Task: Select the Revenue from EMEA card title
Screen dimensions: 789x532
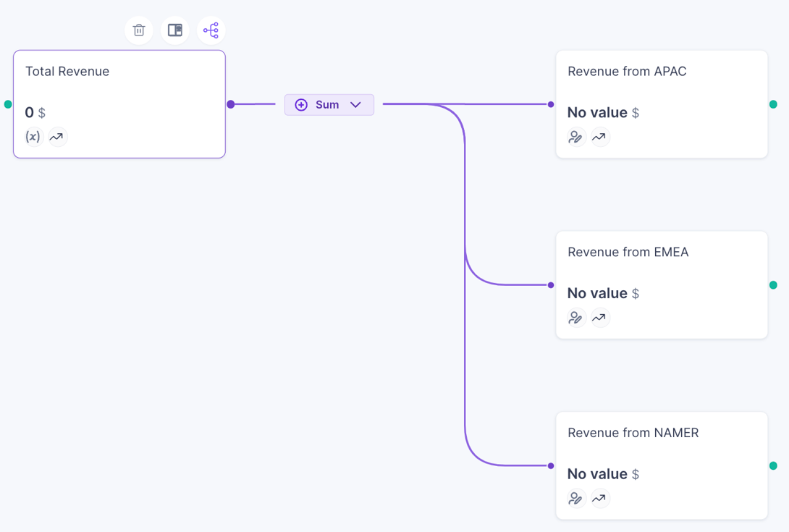Action: tap(627, 252)
